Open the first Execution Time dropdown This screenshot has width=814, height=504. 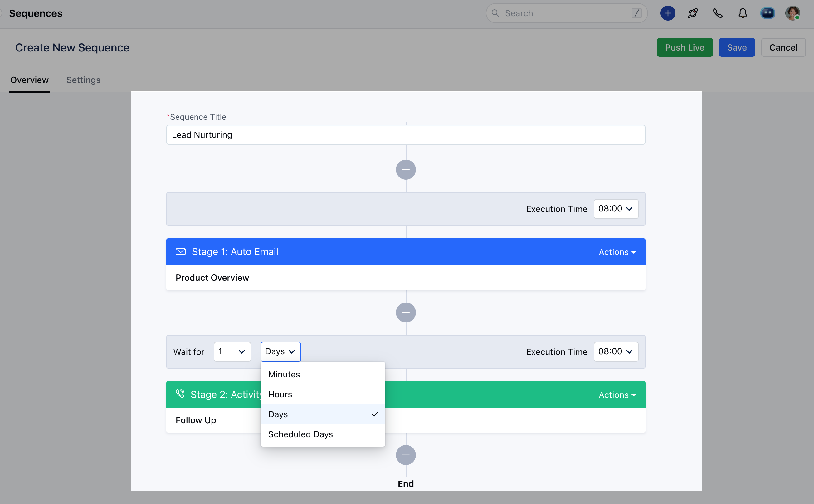(x=616, y=209)
